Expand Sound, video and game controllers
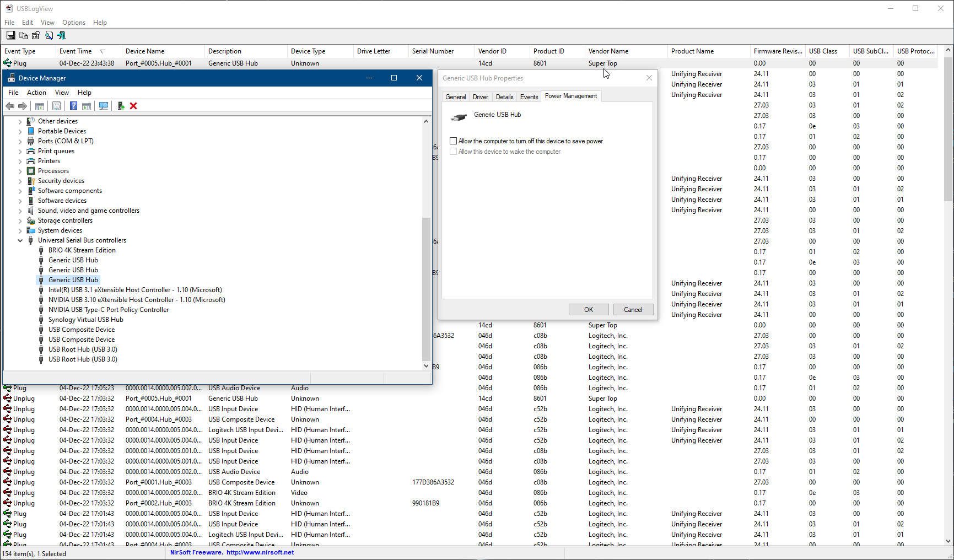Screen dimensions: 954x560 click(x=20, y=211)
